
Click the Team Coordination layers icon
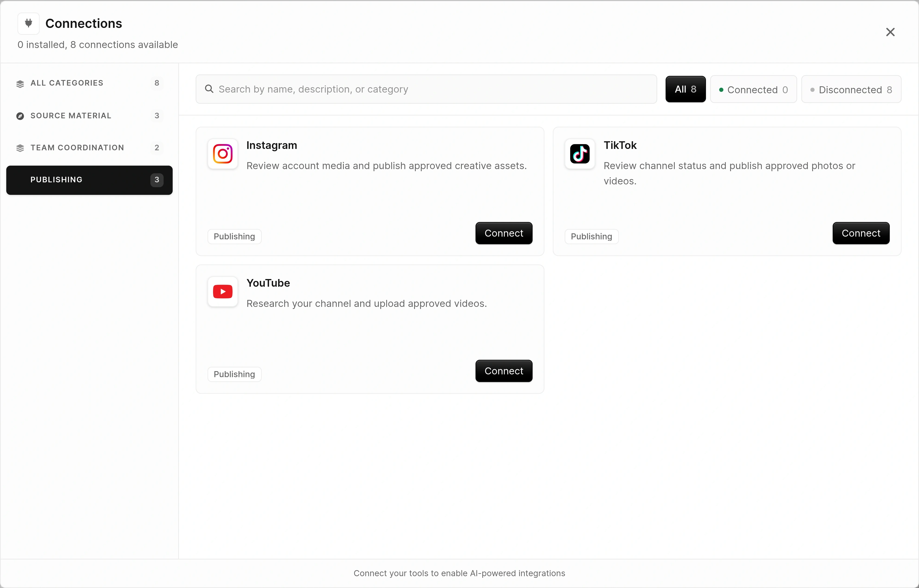[20, 148]
